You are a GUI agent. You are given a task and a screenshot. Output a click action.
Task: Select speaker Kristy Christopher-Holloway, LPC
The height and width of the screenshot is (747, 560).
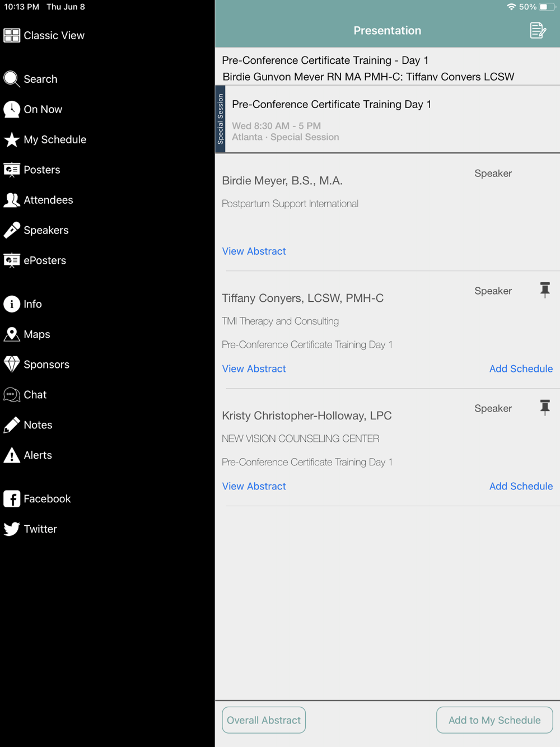(307, 416)
